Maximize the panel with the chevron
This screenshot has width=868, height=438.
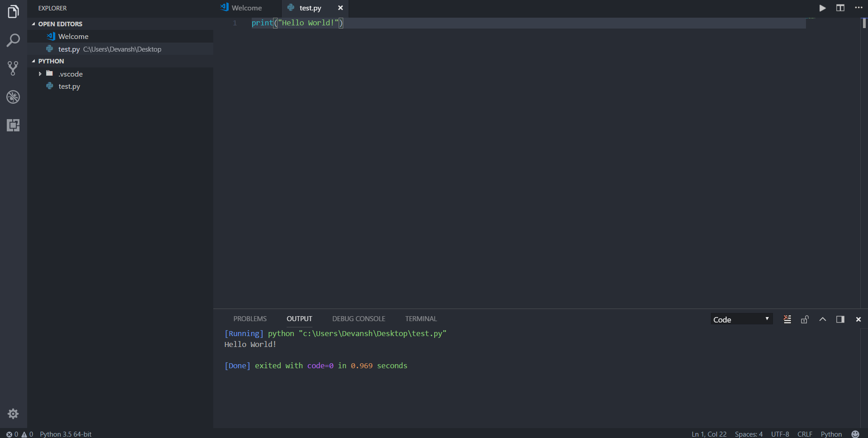click(x=822, y=319)
